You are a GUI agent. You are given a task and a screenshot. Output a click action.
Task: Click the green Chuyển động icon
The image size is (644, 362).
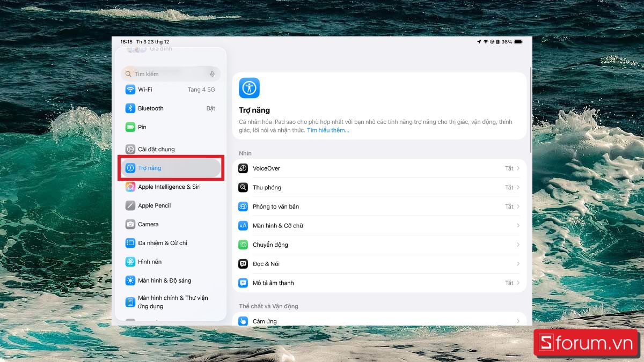point(243,245)
